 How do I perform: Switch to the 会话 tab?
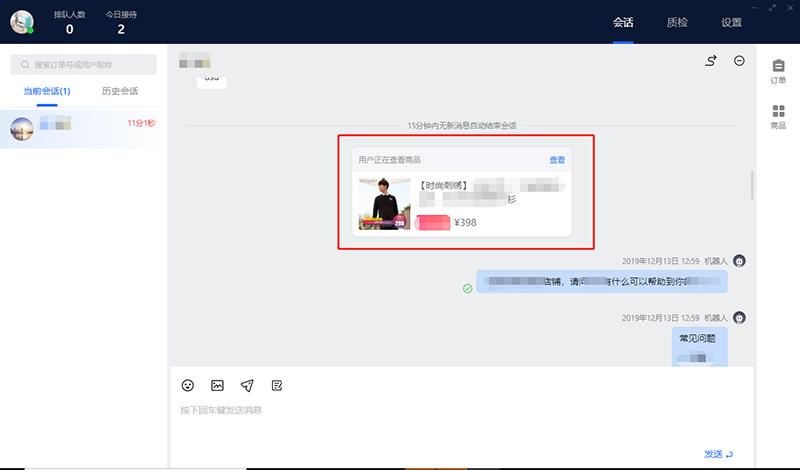tap(623, 23)
